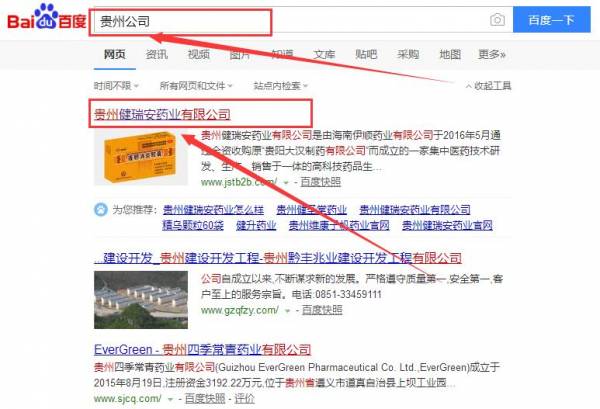Open the 所有网页和文件 filter dropdown
This screenshot has height=409, width=600.
196,86
